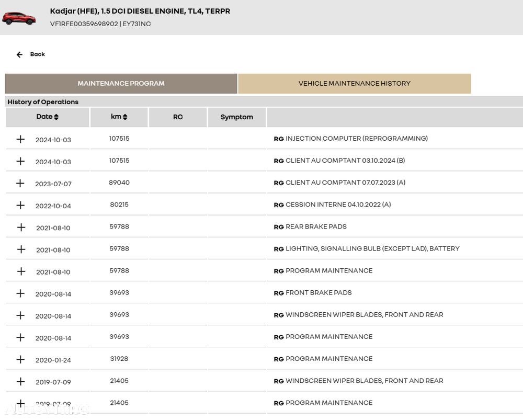Expand Program Maintenance row at 59788 km
The height and width of the screenshot is (420, 523).
pos(21,271)
